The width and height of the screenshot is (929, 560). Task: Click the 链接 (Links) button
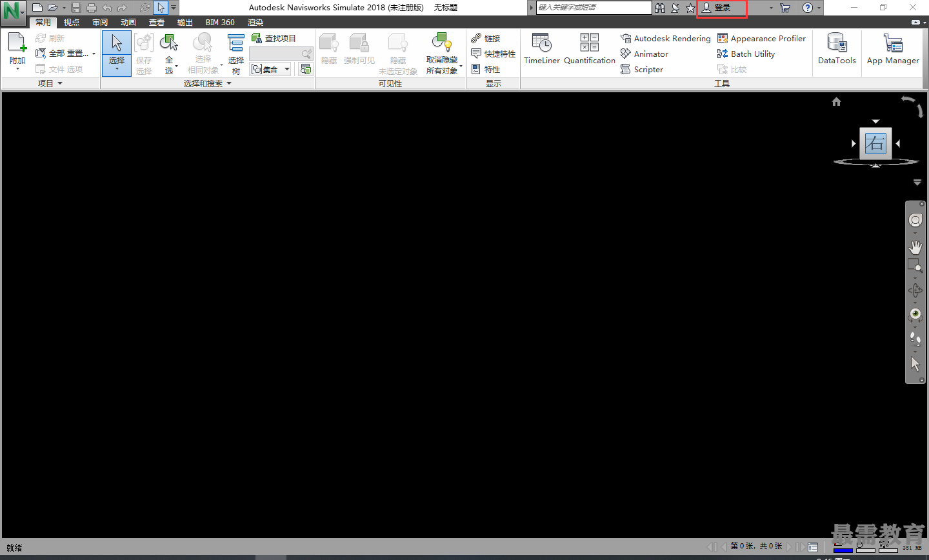coord(486,39)
